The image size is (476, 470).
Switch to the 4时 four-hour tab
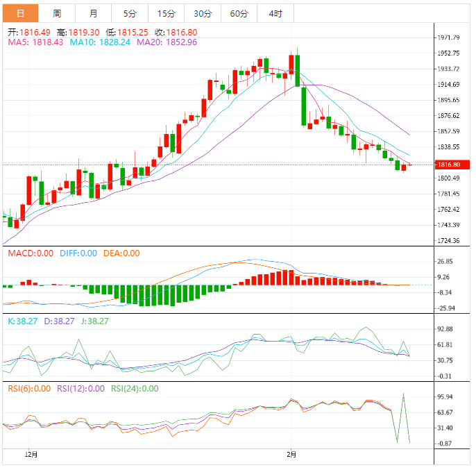coord(275,13)
